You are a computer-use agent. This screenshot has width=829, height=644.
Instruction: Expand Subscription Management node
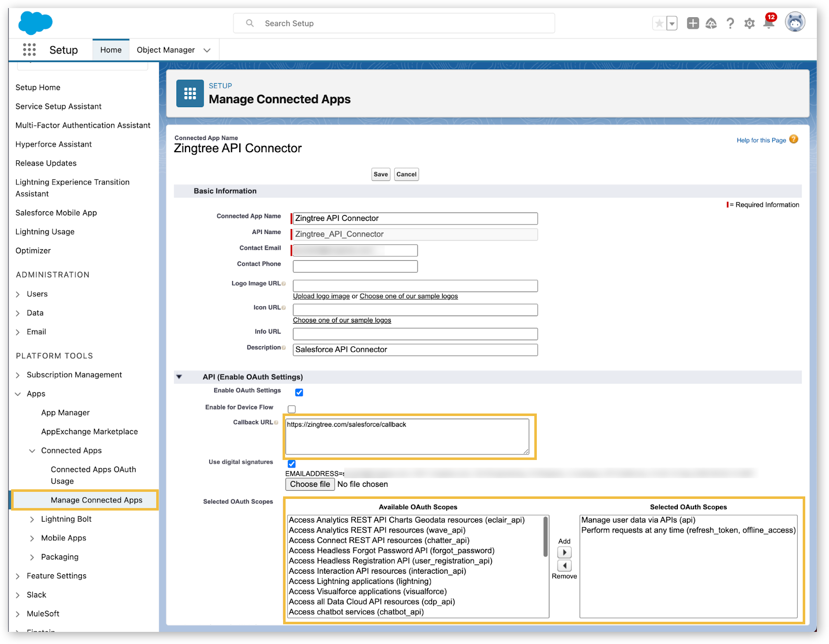click(18, 375)
